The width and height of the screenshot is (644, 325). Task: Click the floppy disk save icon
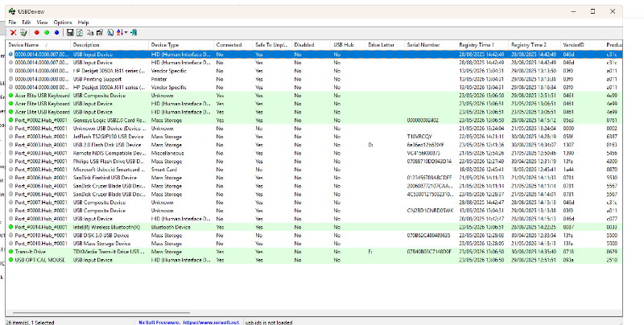tap(70, 32)
